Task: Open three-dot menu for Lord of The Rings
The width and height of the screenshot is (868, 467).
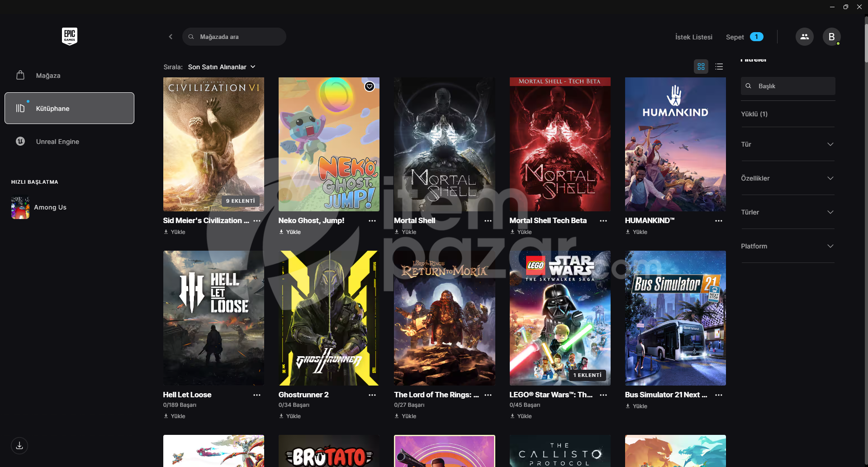Action: pos(488,395)
